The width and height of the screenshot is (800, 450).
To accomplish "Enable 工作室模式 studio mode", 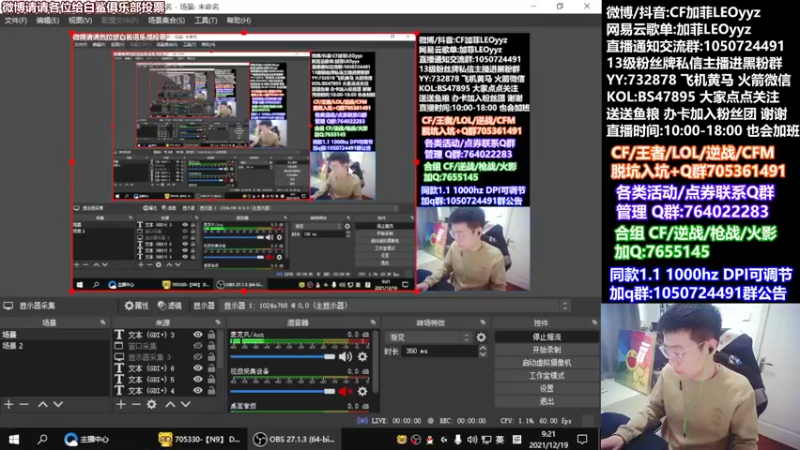I will point(546,376).
